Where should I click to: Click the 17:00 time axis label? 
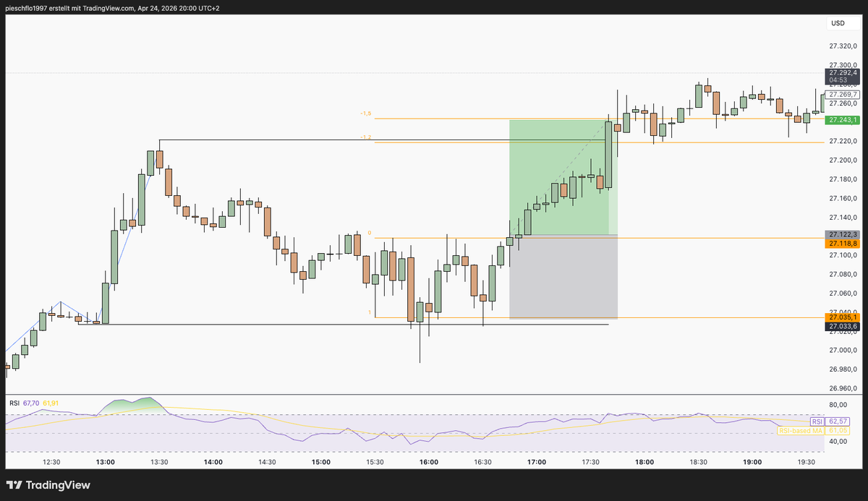pos(537,462)
